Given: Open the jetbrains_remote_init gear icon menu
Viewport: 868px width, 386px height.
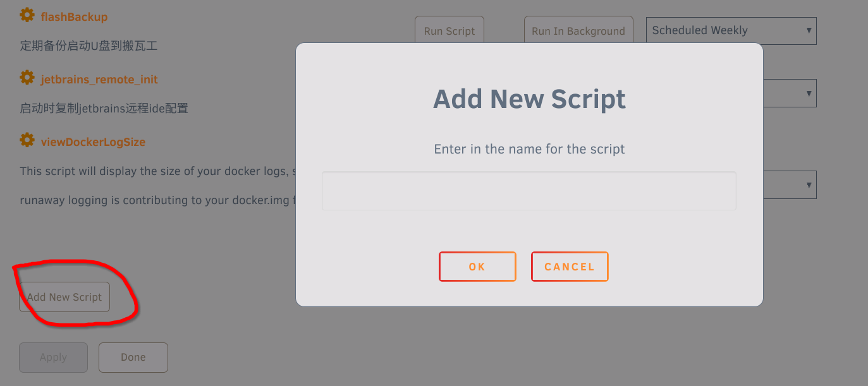Looking at the screenshot, I should [27, 78].
